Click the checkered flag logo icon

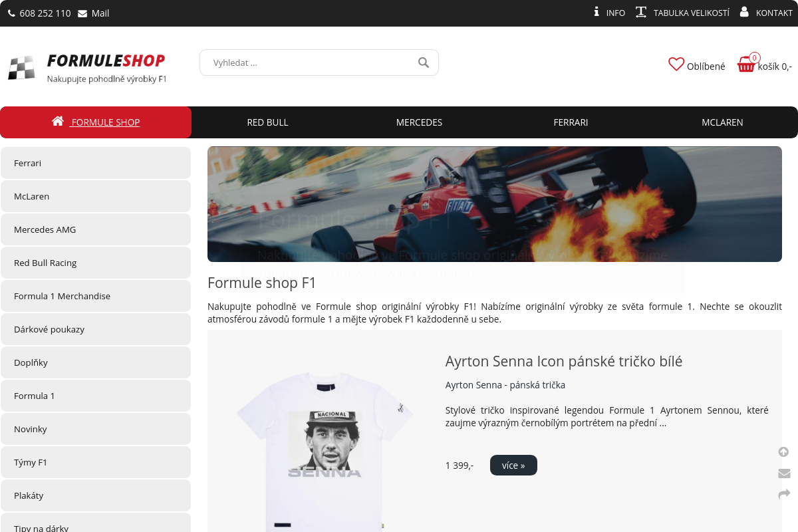(21, 68)
